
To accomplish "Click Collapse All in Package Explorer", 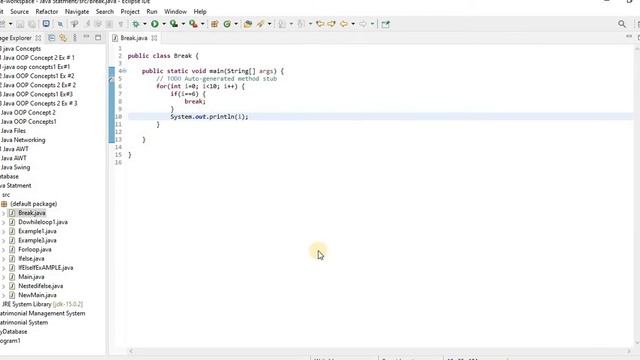I will (51, 38).
